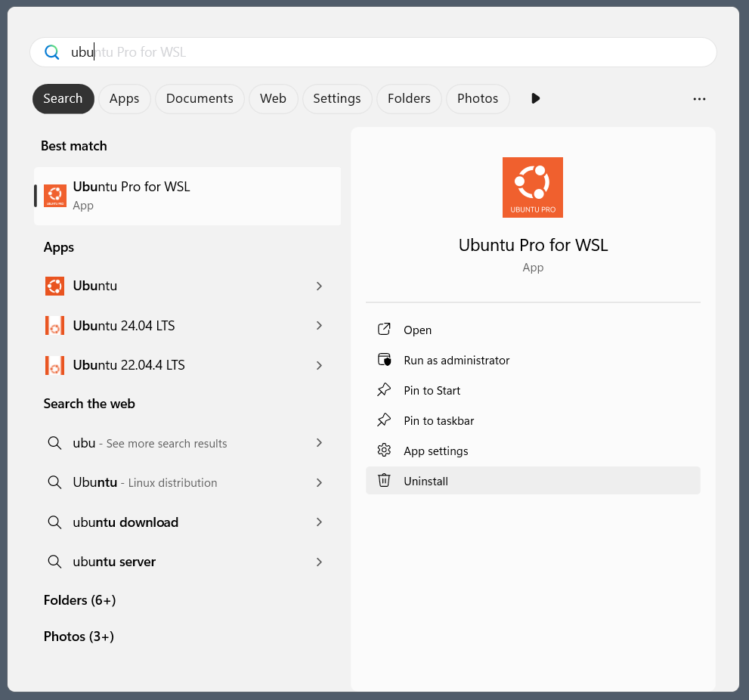Click search icon beside 'Ubuntu - Linux distribution'
Image resolution: width=749 pixels, height=700 pixels.
[54, 482]
